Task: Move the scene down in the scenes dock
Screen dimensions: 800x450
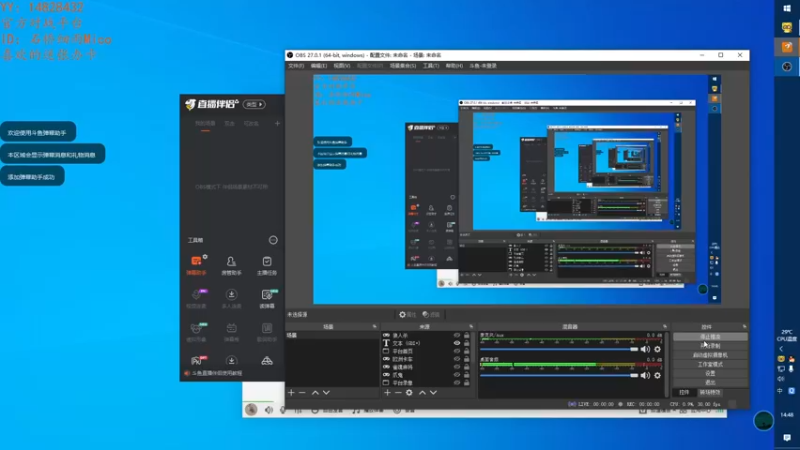Action: [327, 392]
